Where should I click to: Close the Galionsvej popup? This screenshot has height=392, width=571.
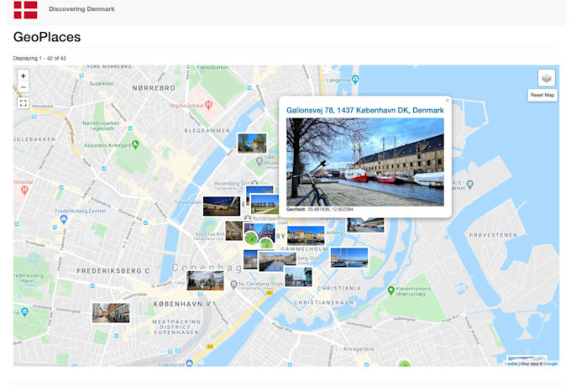tap(447, 101)
